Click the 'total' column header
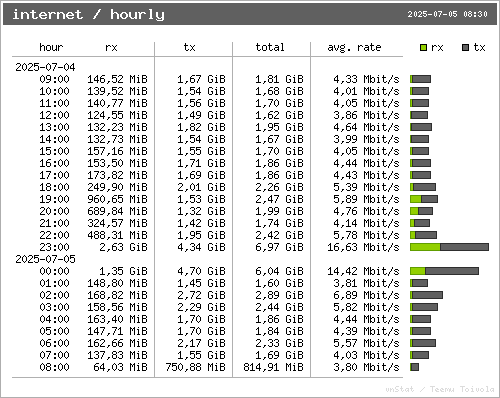Screen dimensions: 500x398 [270, 47]
